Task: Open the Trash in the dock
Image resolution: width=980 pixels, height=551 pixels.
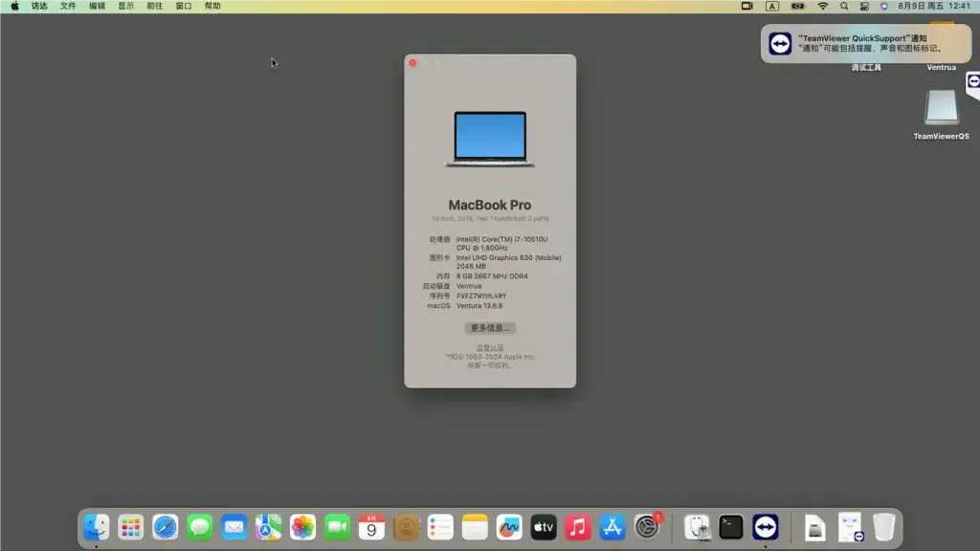Action: click(x=883, y=527)
